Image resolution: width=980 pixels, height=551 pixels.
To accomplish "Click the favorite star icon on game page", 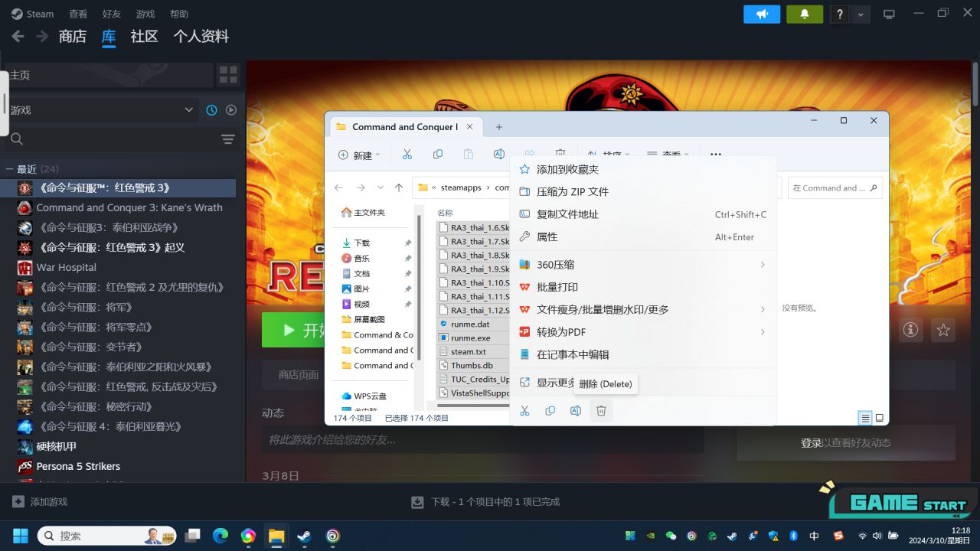I will point(943,330).
